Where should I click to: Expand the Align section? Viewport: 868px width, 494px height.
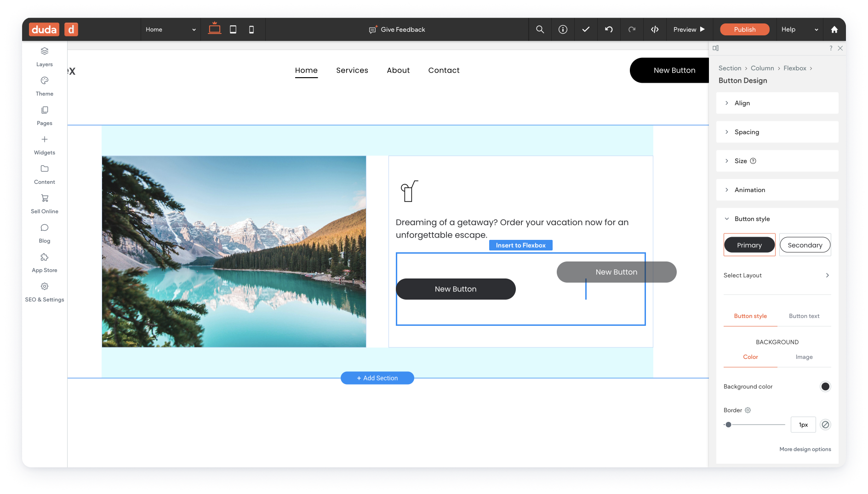(x=777, y=103)
